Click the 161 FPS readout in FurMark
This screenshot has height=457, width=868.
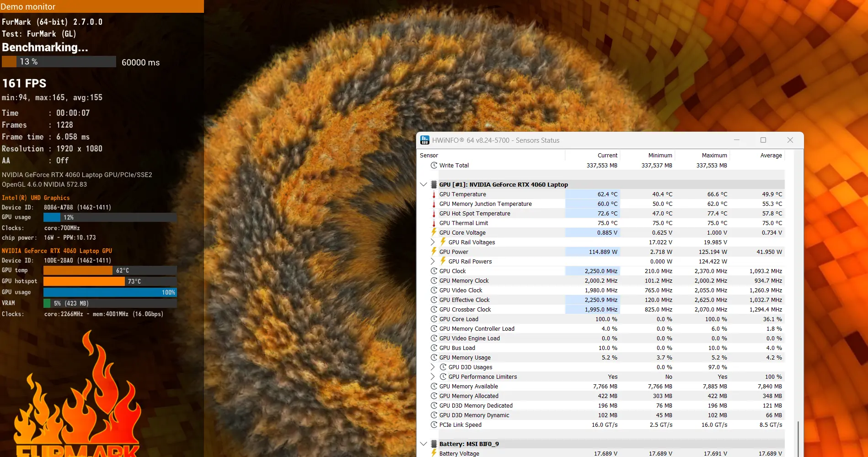coord(25,83)
